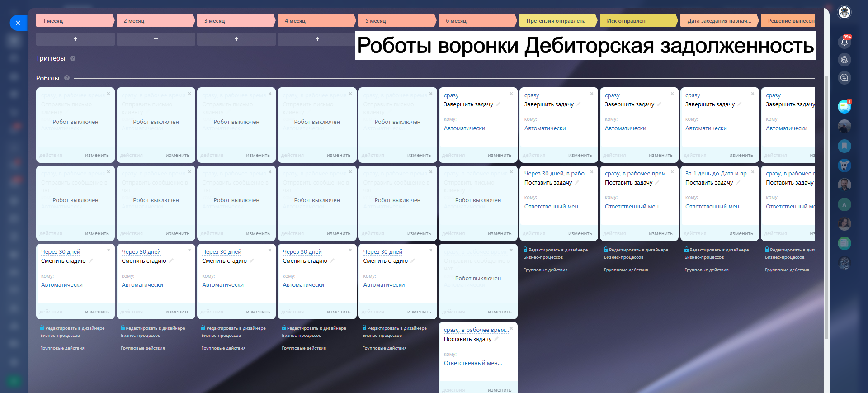Viewport: 868px width, 393px height.
Task: Select the 4 месяц stage
Action: coord(316,20)
